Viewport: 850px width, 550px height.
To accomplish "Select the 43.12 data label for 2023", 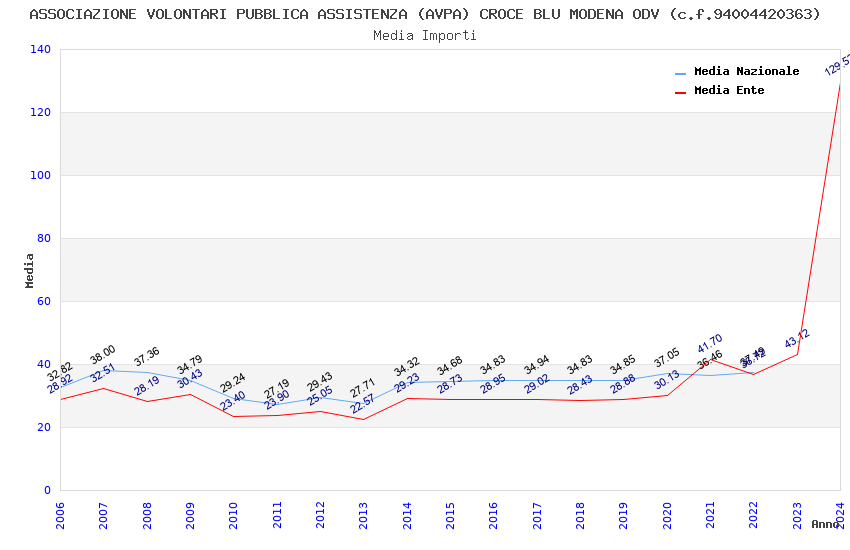I will pyautogui.click(x=797, y=338).
